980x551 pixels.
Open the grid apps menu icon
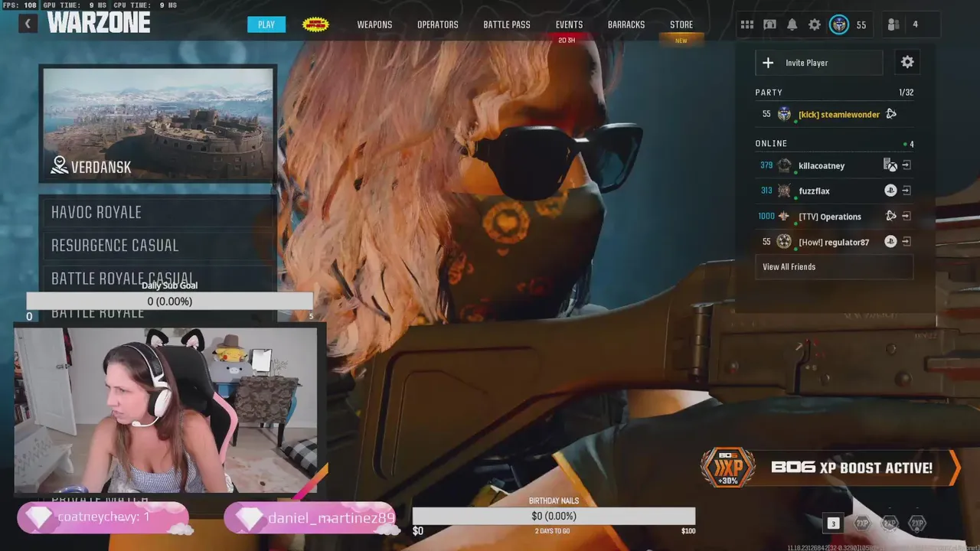pos(747,24)
